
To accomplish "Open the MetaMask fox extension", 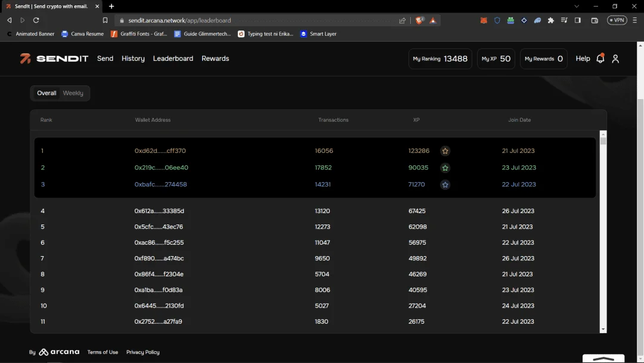I will 484,20.
